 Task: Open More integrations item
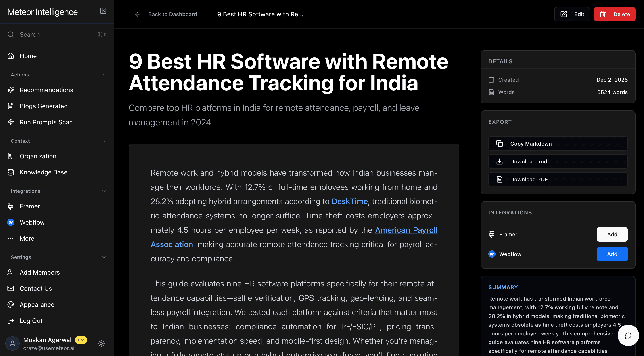tap(27, 238)
